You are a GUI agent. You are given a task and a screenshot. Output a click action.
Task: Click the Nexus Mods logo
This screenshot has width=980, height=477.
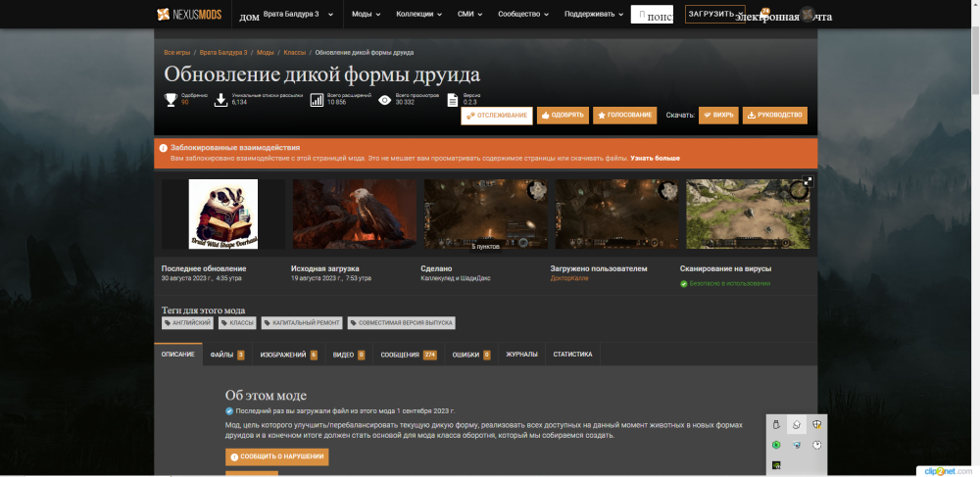(x=189, y=15)
